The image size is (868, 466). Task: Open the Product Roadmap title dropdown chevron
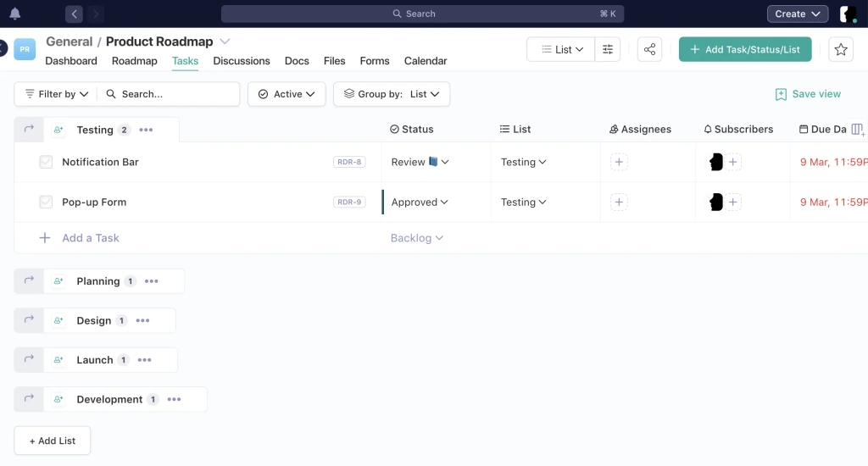point(225,42)
